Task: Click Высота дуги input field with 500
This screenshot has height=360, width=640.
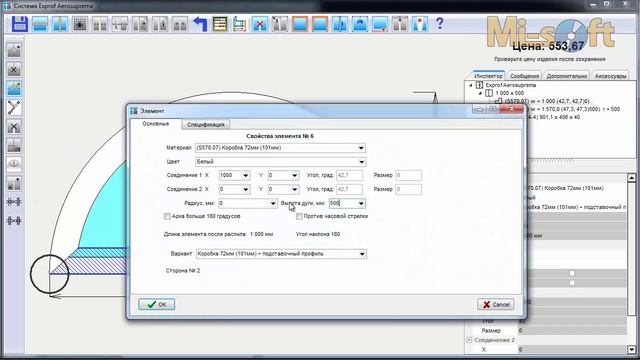Action: click(x=343, y=203)
